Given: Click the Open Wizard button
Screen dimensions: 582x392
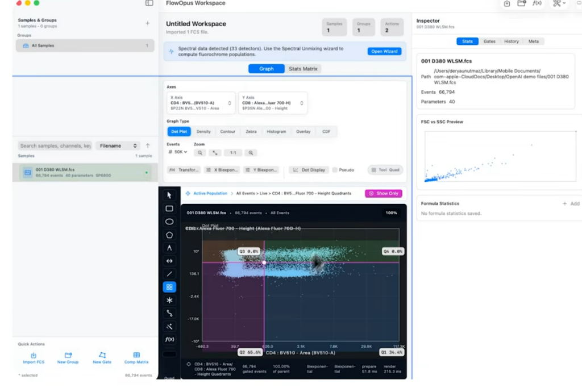Looking at the screenshot, I should [x=384, y=52].
